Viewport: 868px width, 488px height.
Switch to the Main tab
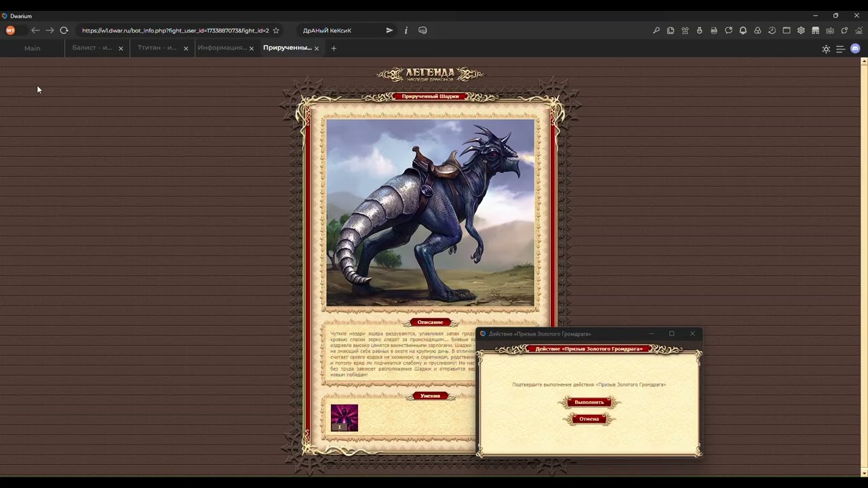pyautogui.click(x=33, y=48)
